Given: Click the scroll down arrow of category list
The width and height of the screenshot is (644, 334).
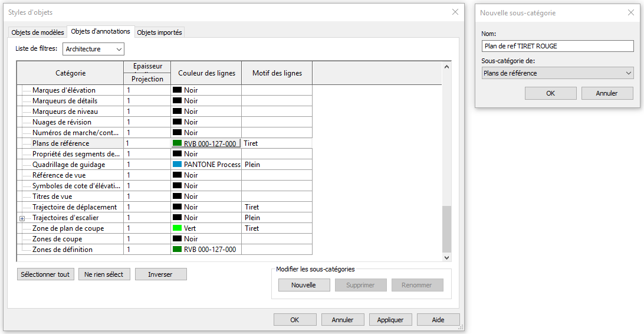Looking at the screenshot, I should click(446, 257).
